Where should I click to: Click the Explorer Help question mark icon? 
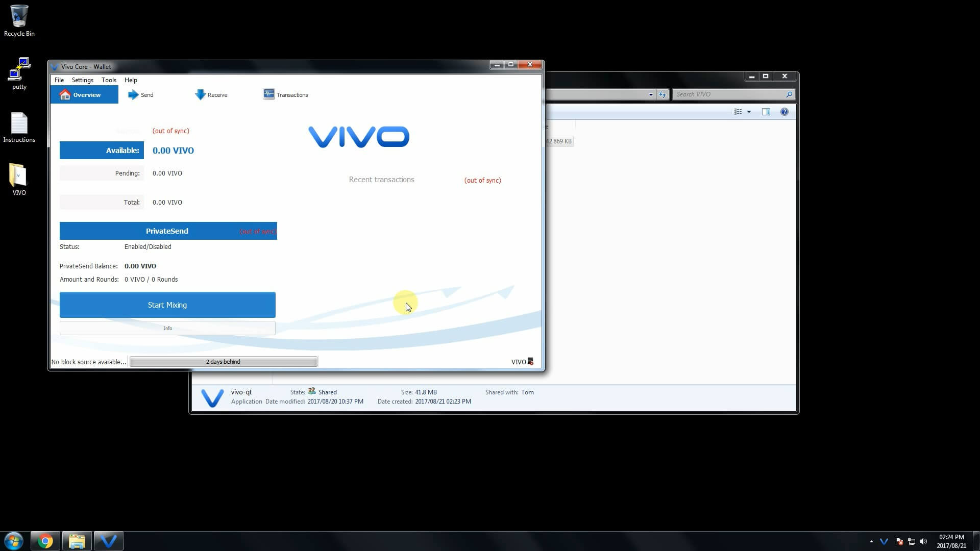785,111
